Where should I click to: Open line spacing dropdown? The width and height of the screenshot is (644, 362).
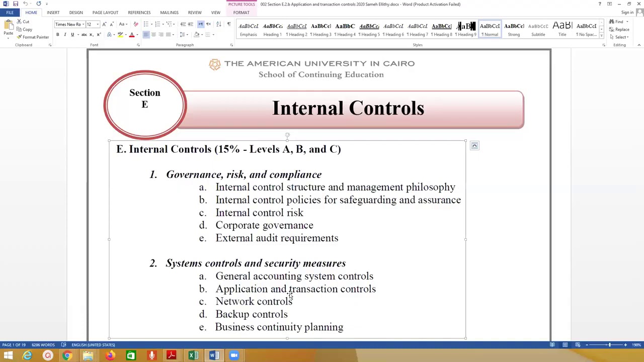coord(183,35)
